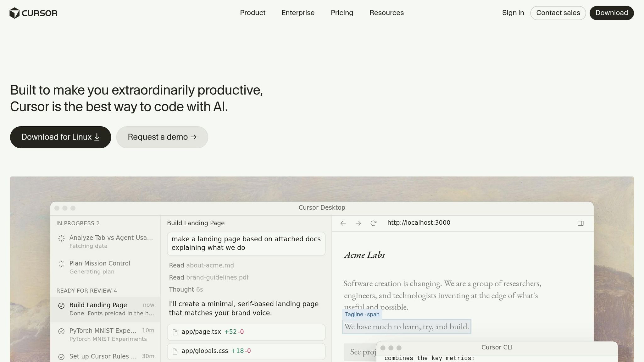The height and width of the screenshot is (362, 644).
Task: Click the Contact sales button
Action: 558,13
